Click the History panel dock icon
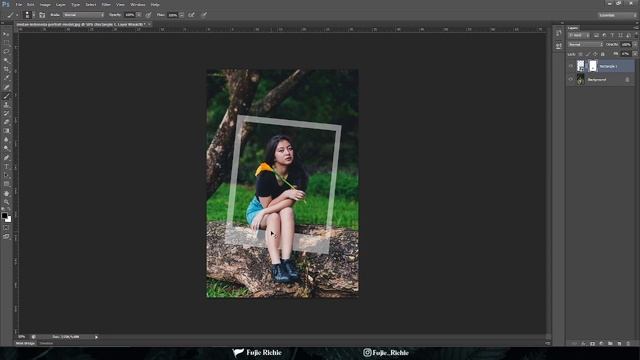Image resolution: width=640 pixels, height=360 pixels. click(558, 34)
